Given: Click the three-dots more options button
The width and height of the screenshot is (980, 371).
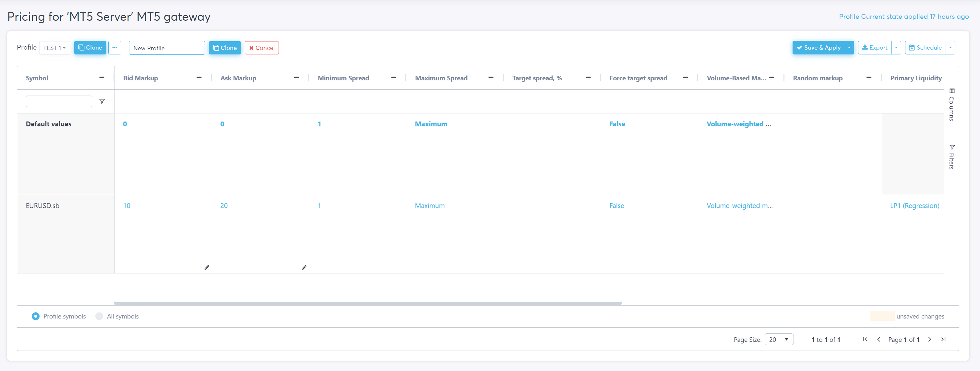Looking at the screenshot, I should click(114, 48).
